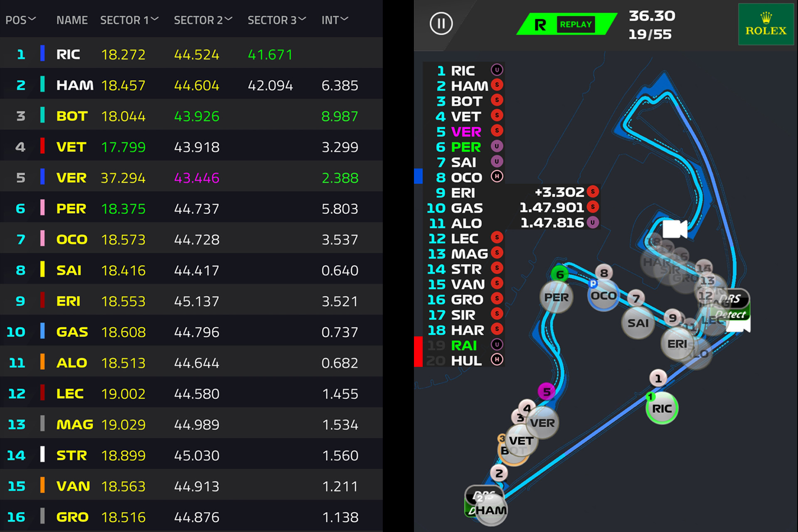Click VER sector 2 time 43.446

pyautogui.click(x=197, y=178)
